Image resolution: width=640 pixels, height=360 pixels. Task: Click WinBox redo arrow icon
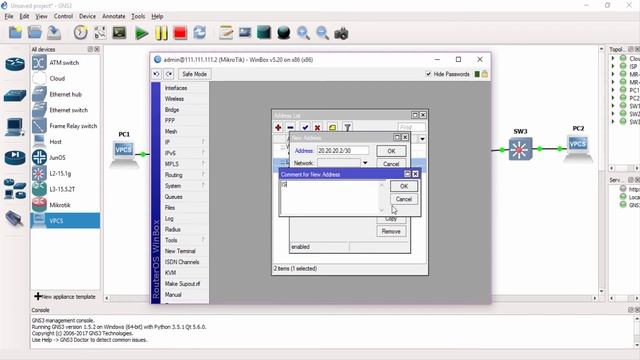tap(169, 74)
